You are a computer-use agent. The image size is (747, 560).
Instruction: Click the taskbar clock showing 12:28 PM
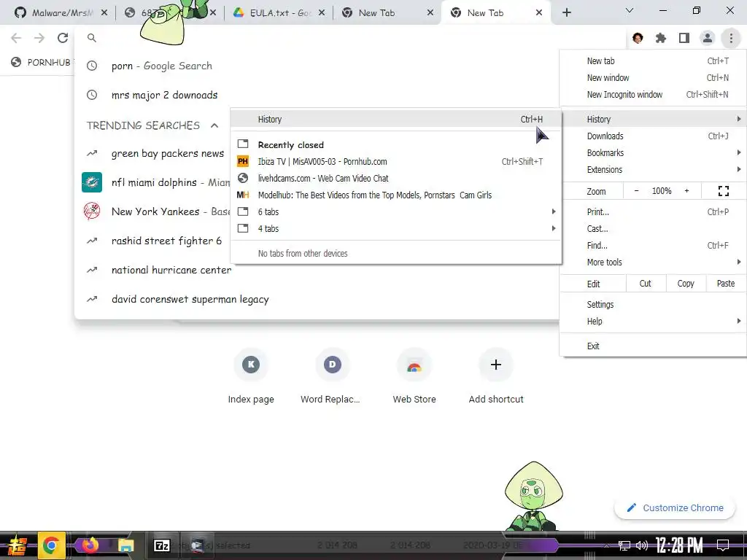[x=679, y=545]
